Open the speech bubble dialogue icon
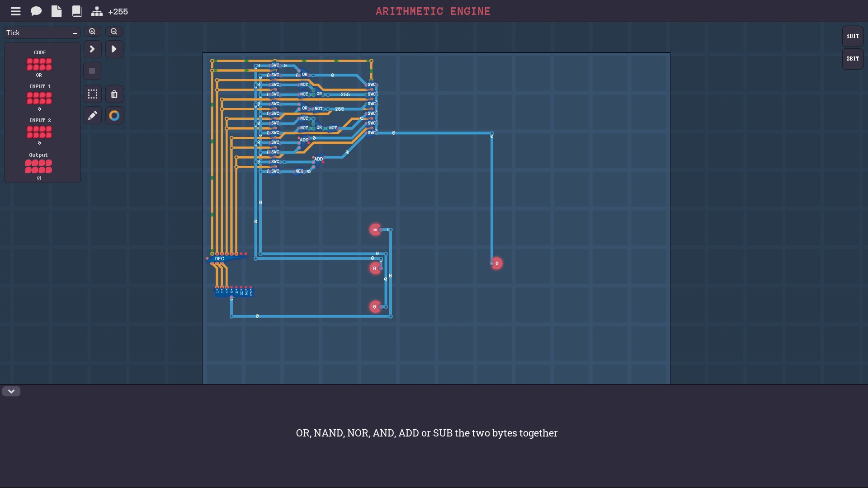Image resolution: width=868 pixels, height=488 pixels. pos(36,11)
